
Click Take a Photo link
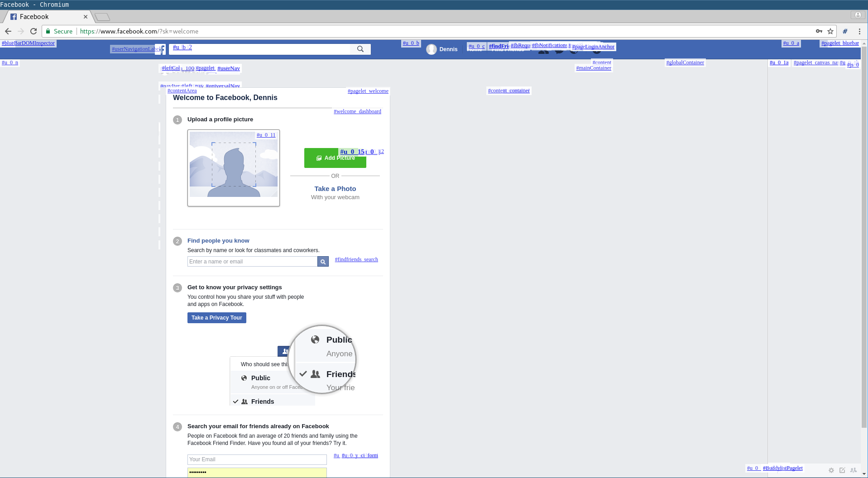point(335,189)
